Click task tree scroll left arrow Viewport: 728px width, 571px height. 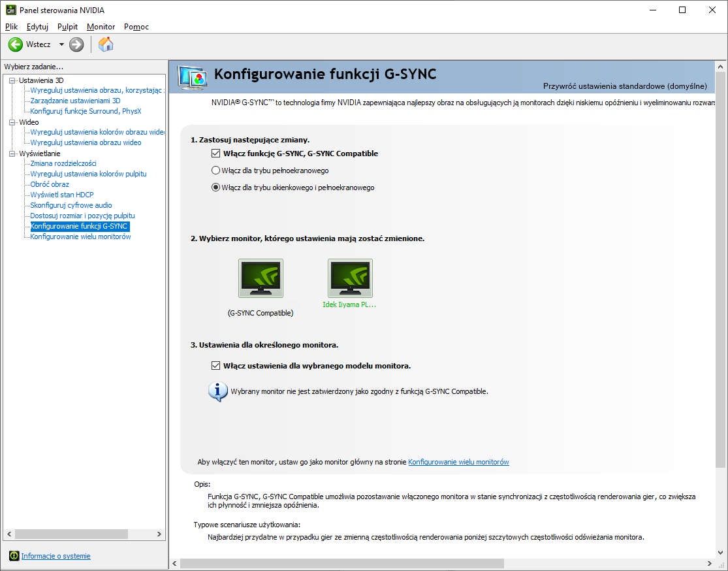click(x=9, y=534)
